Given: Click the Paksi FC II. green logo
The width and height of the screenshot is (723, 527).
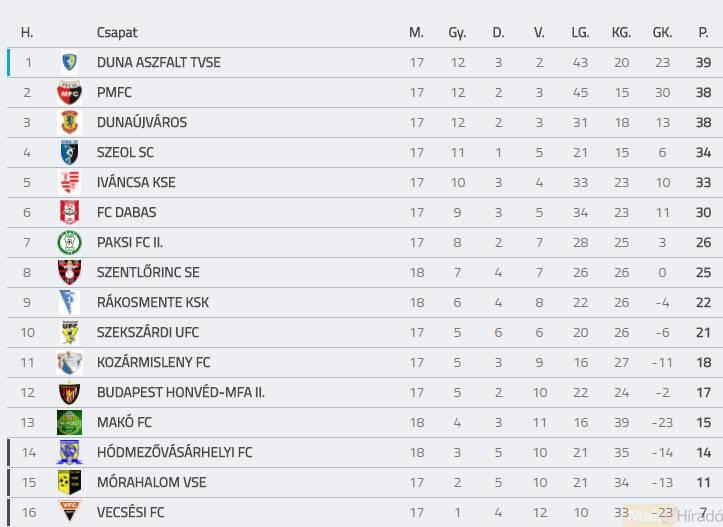Looking at the screenshot, I should (x=69, y=242).
